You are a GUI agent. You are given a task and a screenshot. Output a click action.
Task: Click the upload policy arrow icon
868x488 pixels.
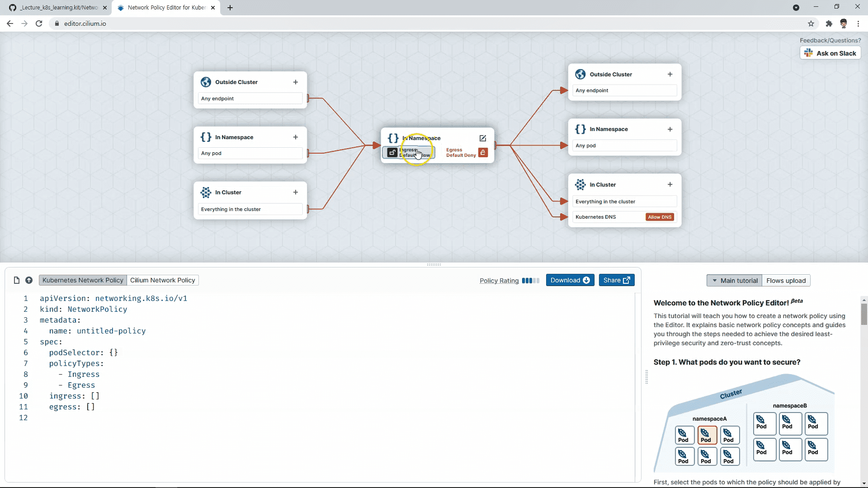pos(29,280)
